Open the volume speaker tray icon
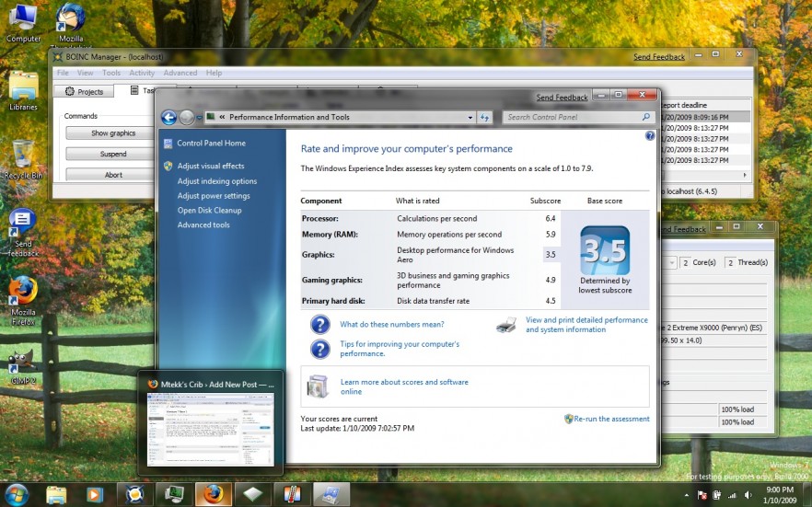812x507 pixels. (x=748, y=495)
